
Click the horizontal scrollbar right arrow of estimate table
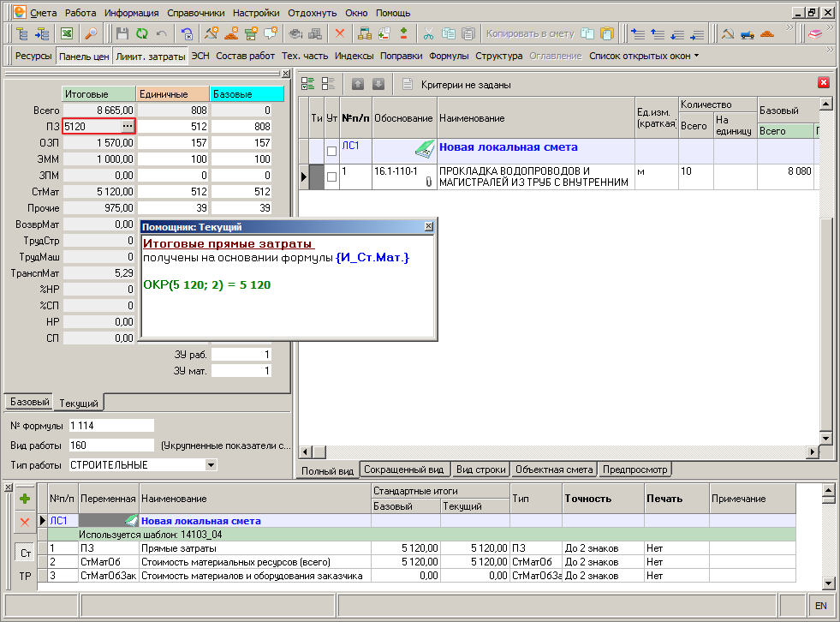pos(813,452)
